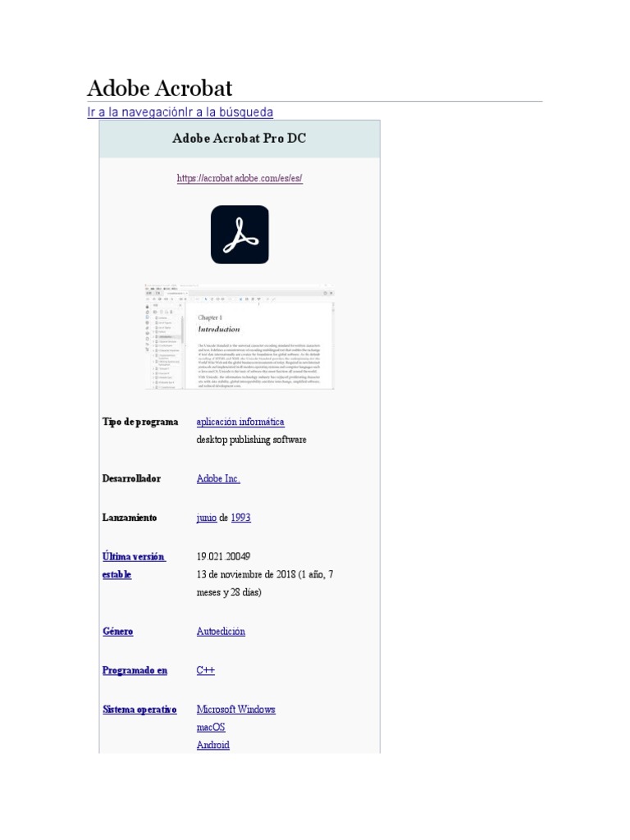Click the 'junio' month link

(206, 518)
